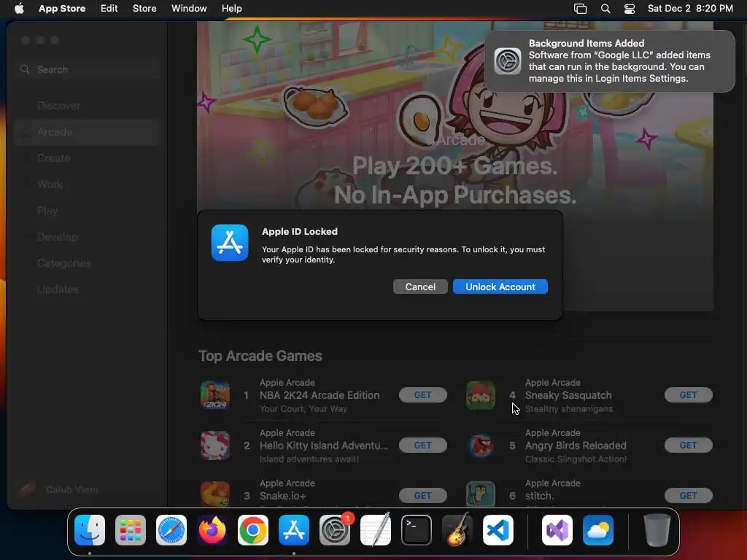Open Terminal from the dock

(417, 530)
